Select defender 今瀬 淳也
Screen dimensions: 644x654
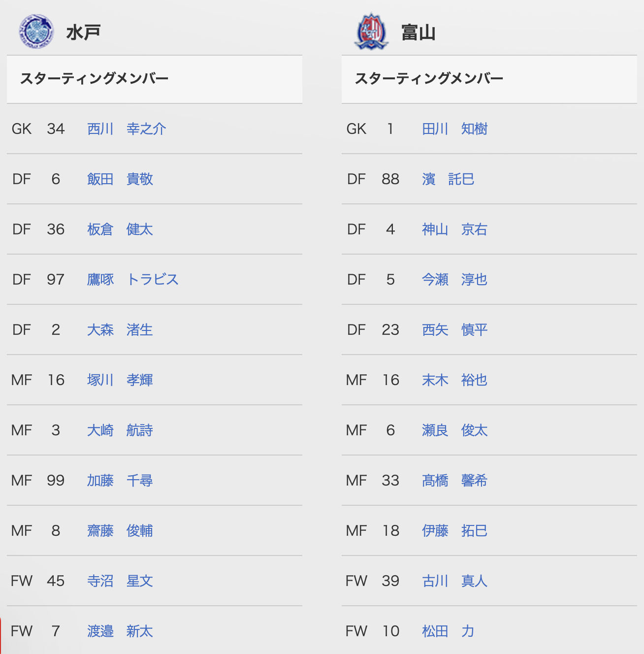(455, 280)
